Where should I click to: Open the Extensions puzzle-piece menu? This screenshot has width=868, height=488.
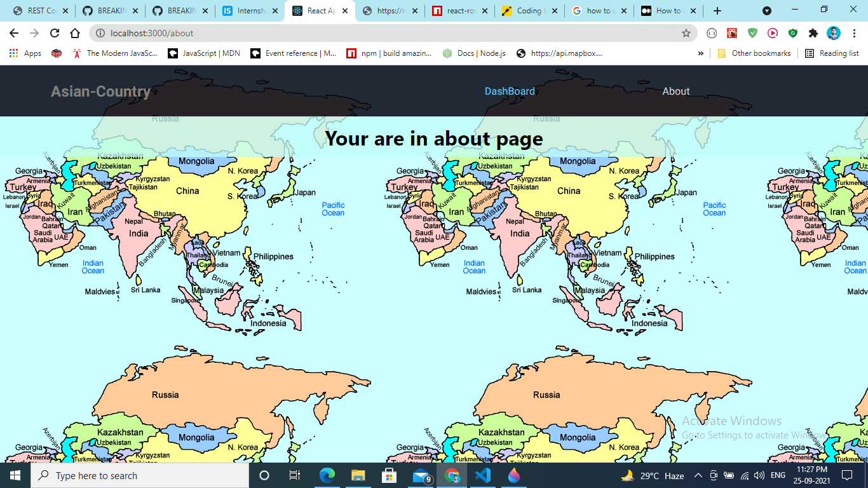point(813,33)
